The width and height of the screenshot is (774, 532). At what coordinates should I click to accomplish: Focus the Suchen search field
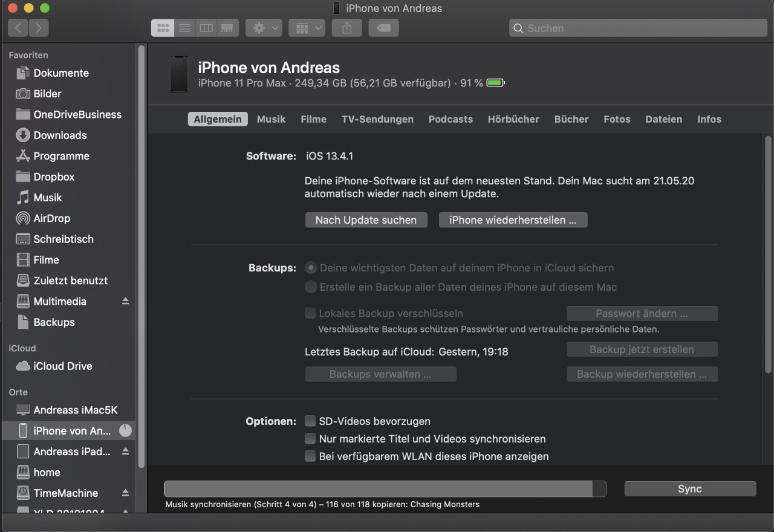pos(638,28)
